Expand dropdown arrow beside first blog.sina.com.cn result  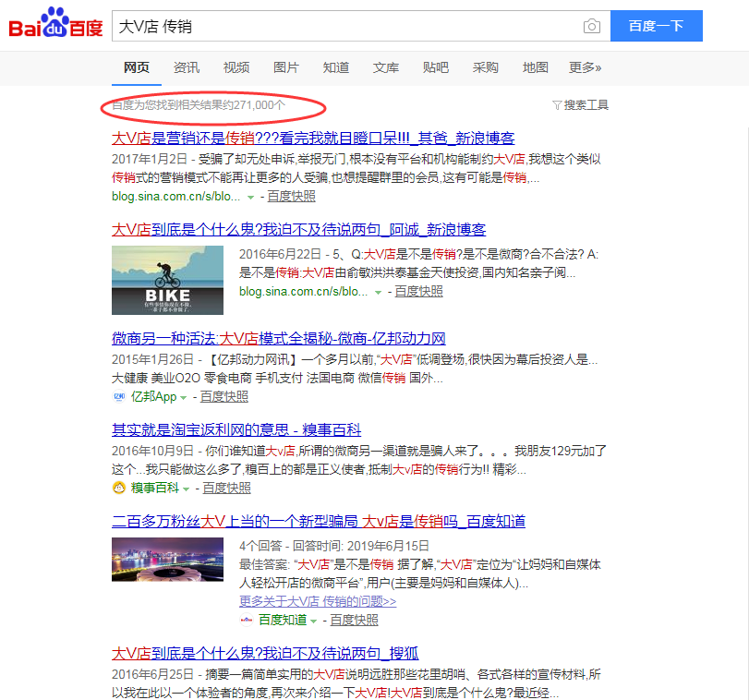click(250, 198)
